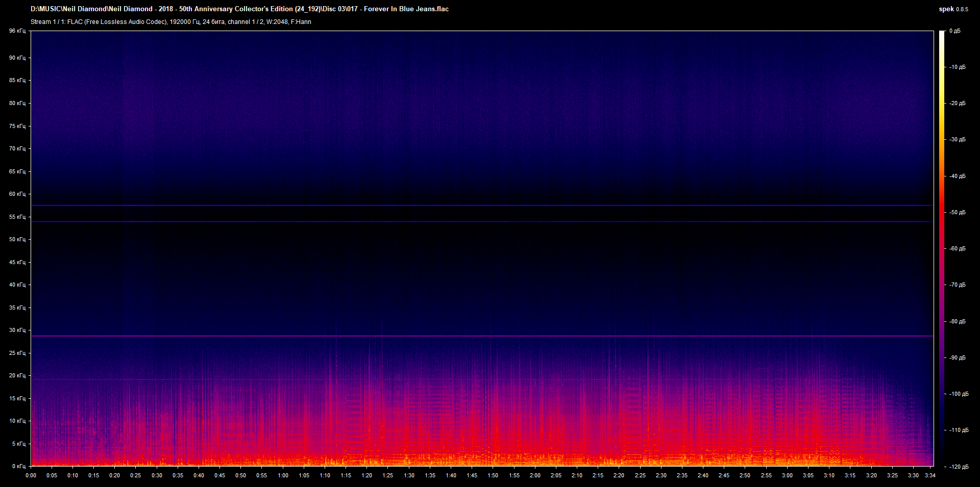Click the 30 кГц frequency axis label

tap(17, 330)
